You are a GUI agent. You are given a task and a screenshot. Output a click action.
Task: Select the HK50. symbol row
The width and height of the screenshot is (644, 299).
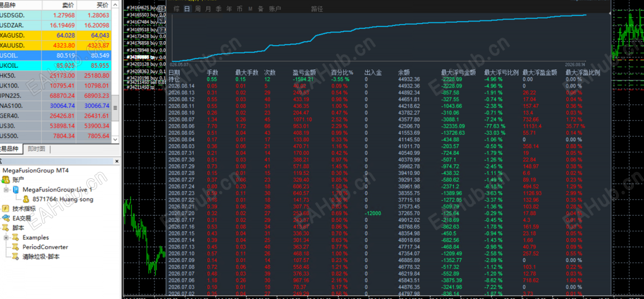click(56, 75)
